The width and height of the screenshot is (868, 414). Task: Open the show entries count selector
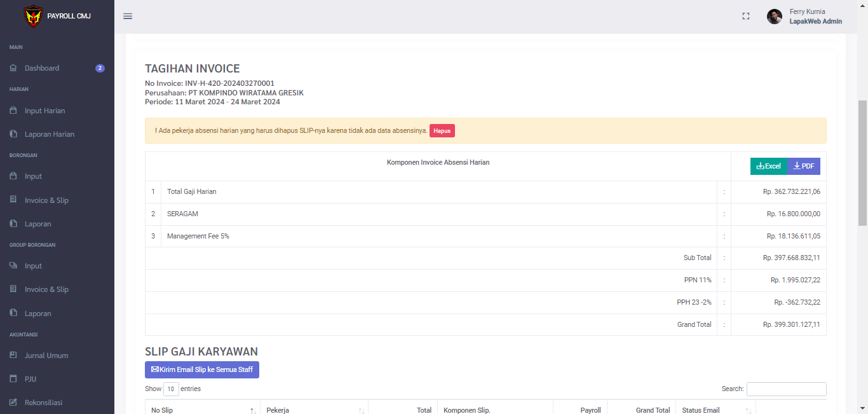pos(171,389)
